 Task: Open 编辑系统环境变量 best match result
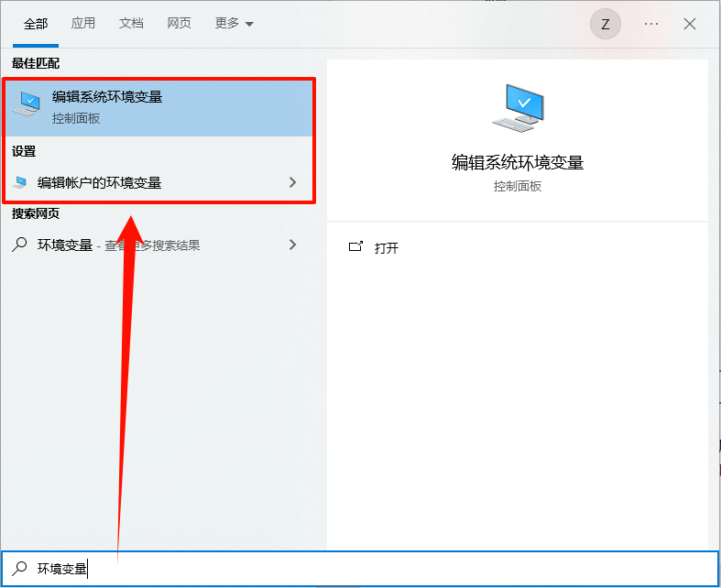158,107
